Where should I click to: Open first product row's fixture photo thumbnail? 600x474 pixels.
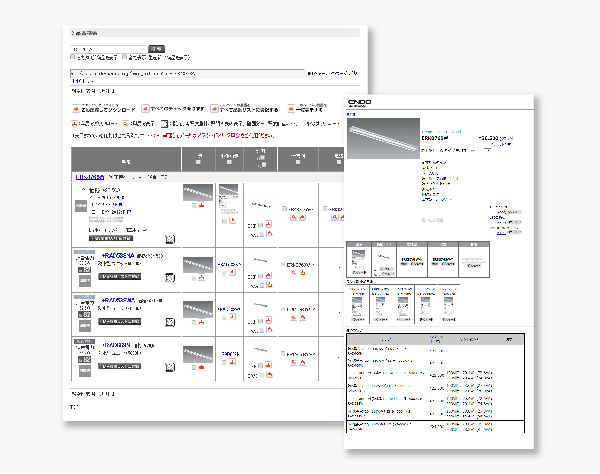(197, 192)
